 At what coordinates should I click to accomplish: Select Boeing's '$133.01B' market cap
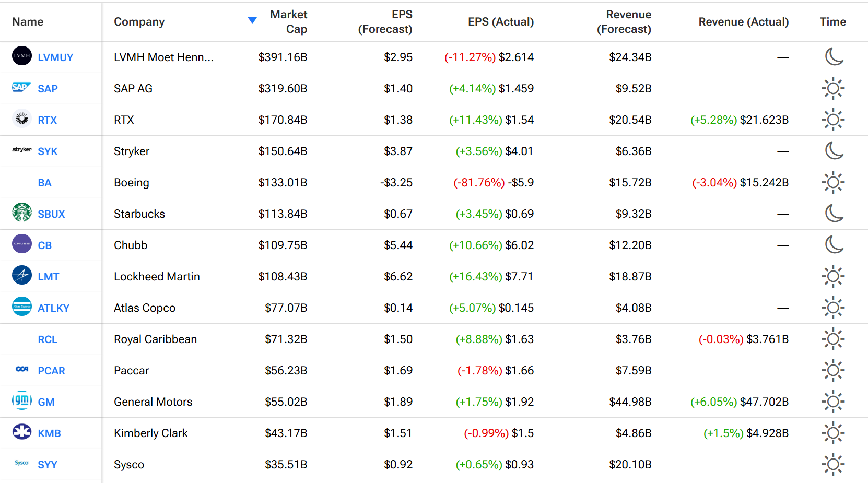pos(283,183)
